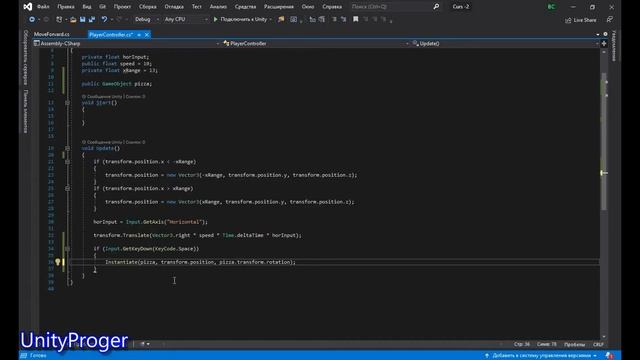
Task: Open the Update() member dropdown
Action: tap(505, 43)
